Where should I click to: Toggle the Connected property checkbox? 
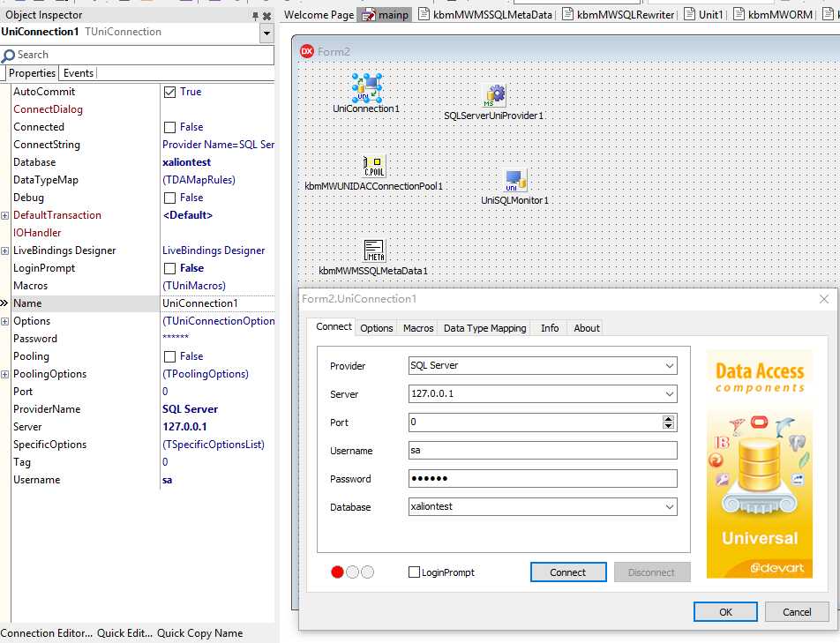pos(169,127)
